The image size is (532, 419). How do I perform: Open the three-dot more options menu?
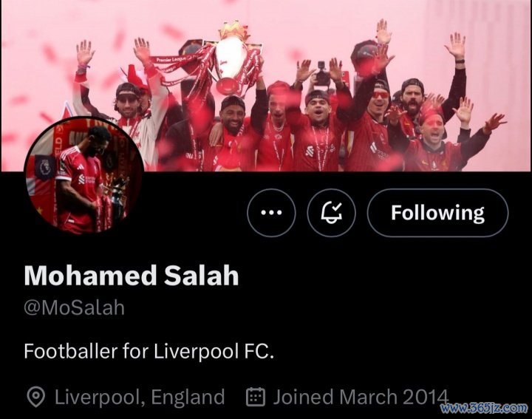click(271, 213)
